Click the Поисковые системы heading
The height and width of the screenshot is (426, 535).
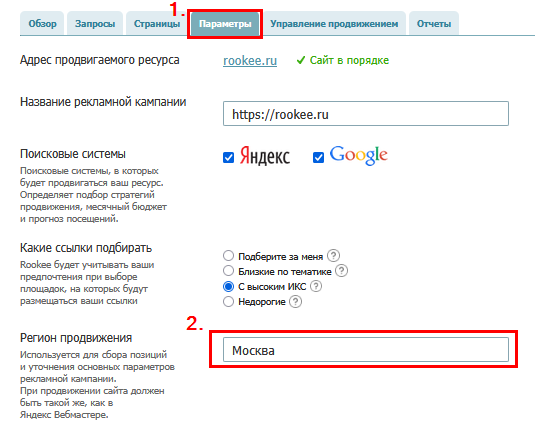point(73,154)
